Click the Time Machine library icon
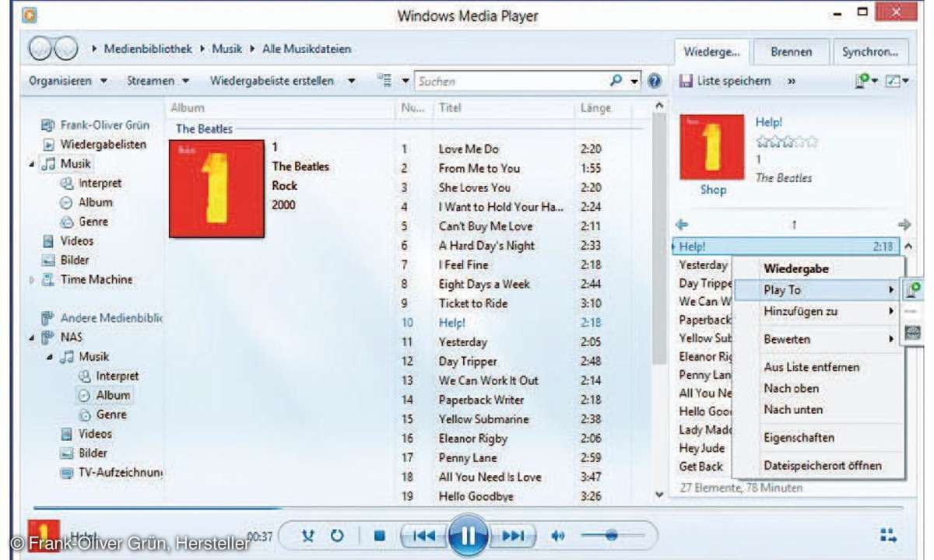The width and height of the screenshot is (934, 560). (x=47, y=280)
